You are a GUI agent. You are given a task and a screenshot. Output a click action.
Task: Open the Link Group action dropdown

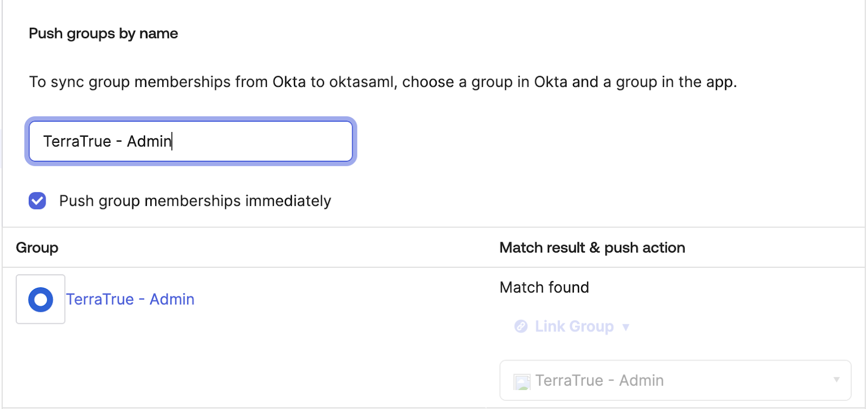(x=572, y=326)
